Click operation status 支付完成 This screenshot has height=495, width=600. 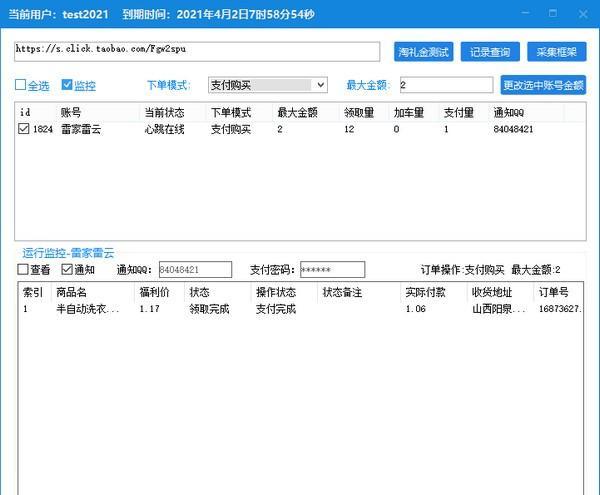click(276, 309)
